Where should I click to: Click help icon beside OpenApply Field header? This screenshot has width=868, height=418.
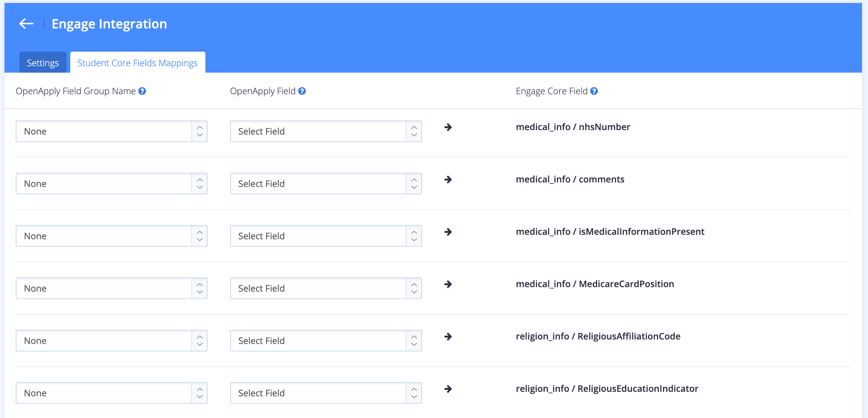[302, 91]
